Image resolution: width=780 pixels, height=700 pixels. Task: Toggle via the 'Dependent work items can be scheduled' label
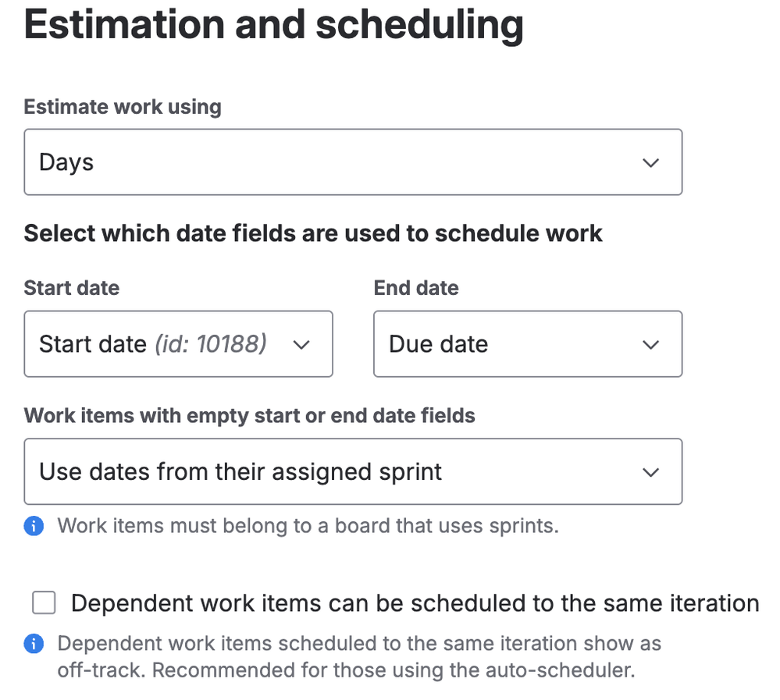(x=415, y=603)
